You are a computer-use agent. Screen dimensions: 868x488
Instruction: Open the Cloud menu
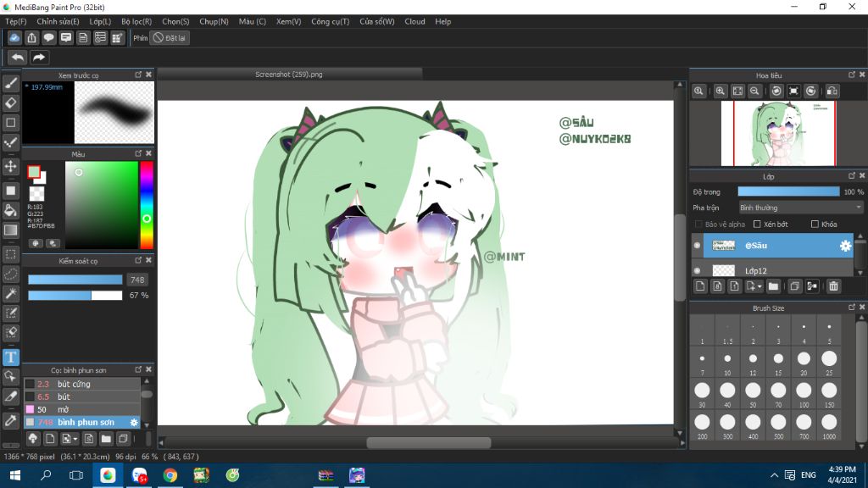coord(415,21)
